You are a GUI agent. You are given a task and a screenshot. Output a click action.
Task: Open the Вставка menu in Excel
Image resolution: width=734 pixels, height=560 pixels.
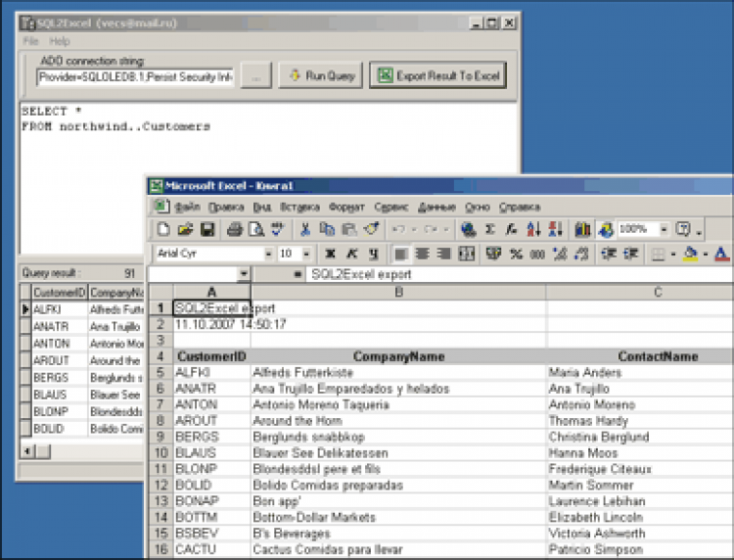(x=299, y=207)
